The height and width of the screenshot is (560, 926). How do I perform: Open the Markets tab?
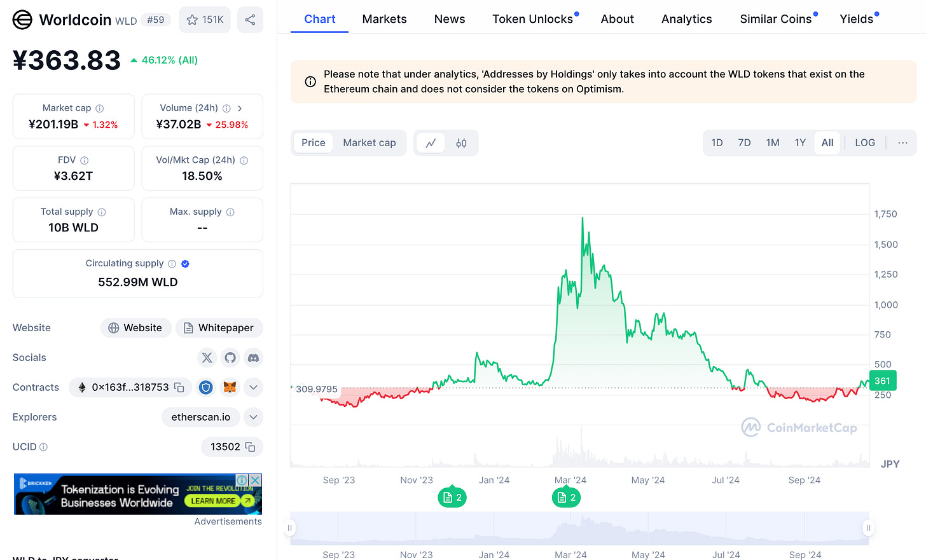point(385,19)
